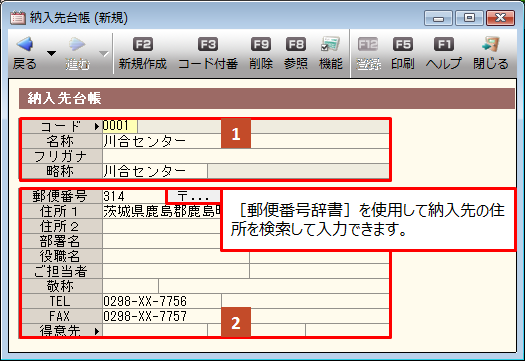This screenshot has height=361, width=525.
Task: Select the 略称 field 川合センター
Action: [x=155, y=171]
